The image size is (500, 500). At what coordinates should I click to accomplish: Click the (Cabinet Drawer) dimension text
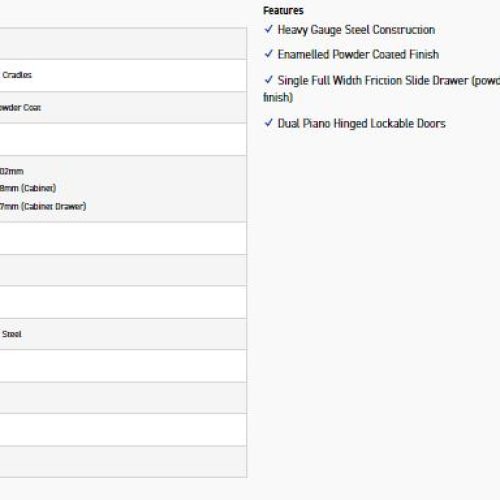pyautogui.click(x=53, y=206)
